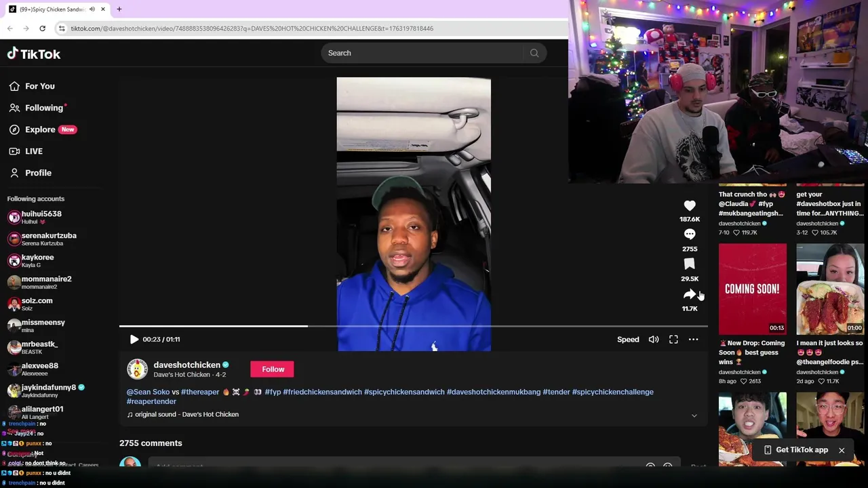Click the daveshotchicken username
This screenshot has height=488, width=868.
click(186, 365)
